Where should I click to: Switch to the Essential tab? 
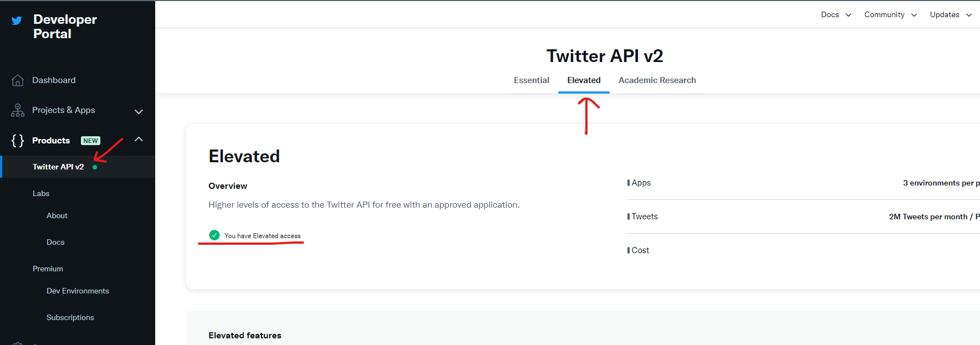click(532, 80)
